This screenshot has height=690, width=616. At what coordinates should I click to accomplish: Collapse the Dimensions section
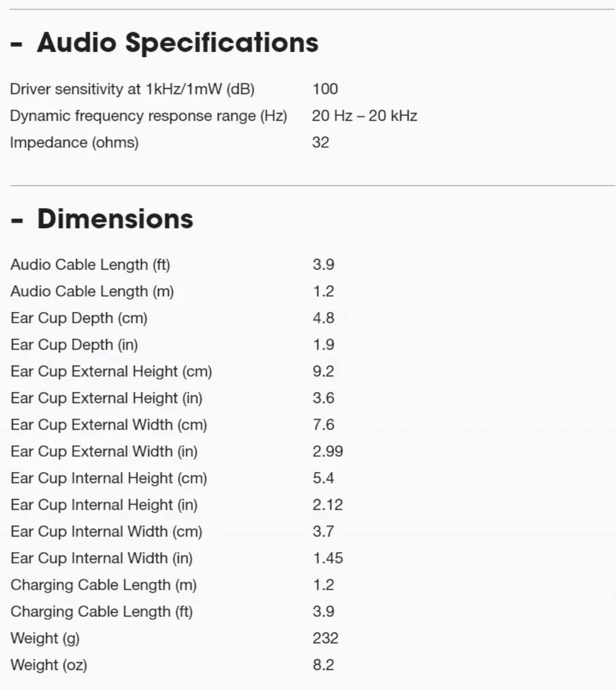(102, 219)
